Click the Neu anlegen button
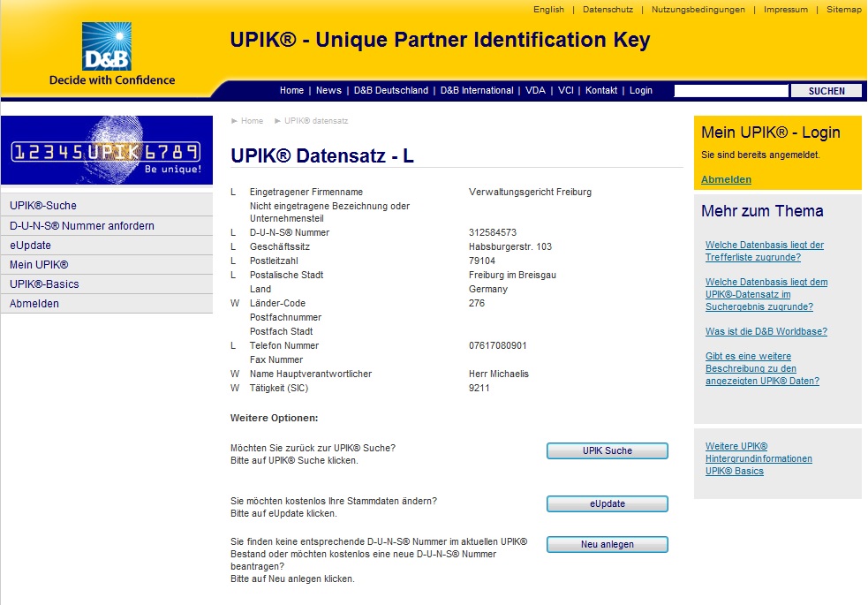The image size is (868, 605). (607, 545)
